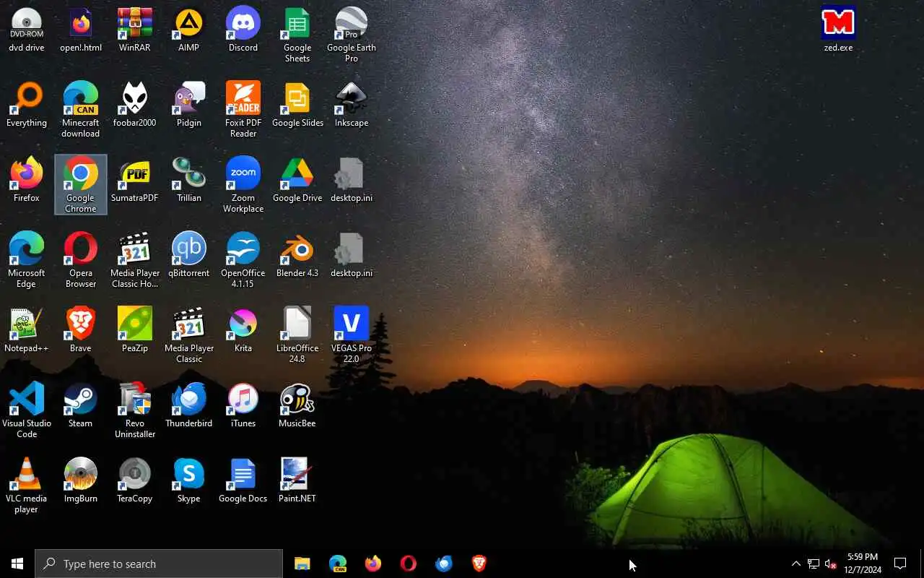Open the muted volume tray icon
This screenshot has width=924, height=578.
click(831, 564)
